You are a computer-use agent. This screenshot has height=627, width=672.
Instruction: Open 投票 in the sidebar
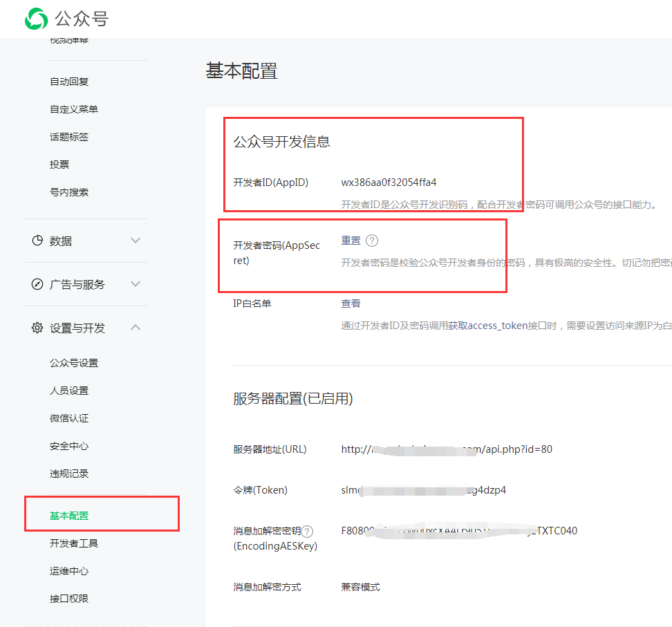59,165
